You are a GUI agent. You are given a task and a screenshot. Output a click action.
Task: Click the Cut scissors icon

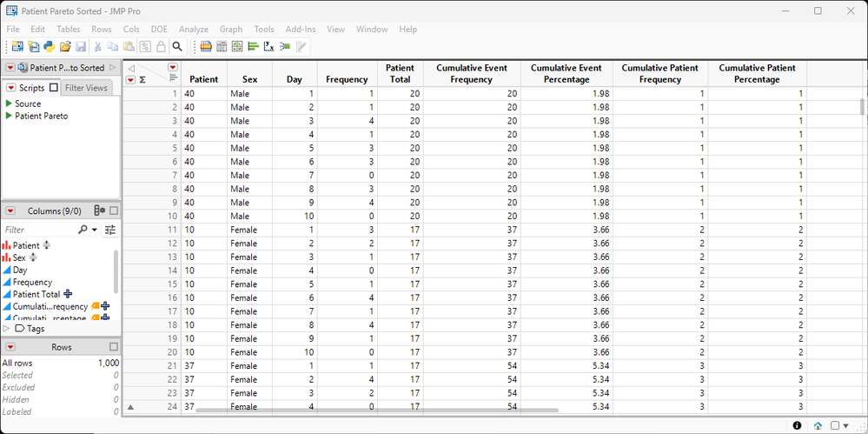[97, 47]
